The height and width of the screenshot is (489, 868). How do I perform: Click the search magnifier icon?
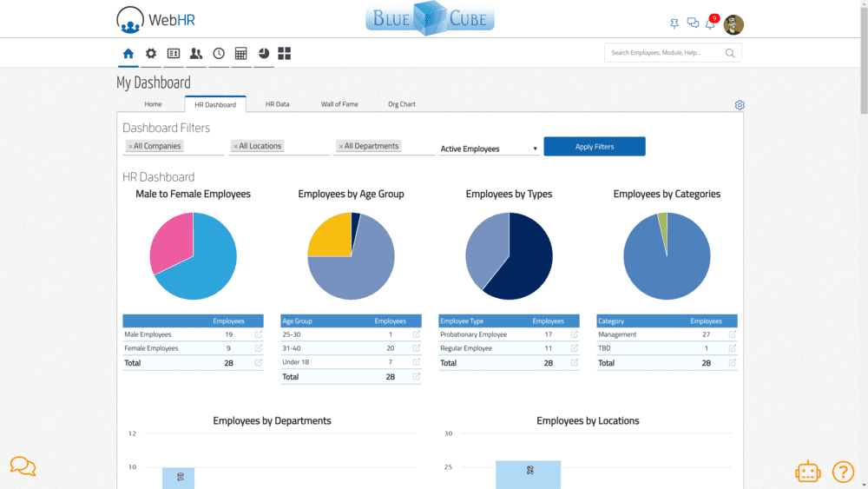point(730,53)
